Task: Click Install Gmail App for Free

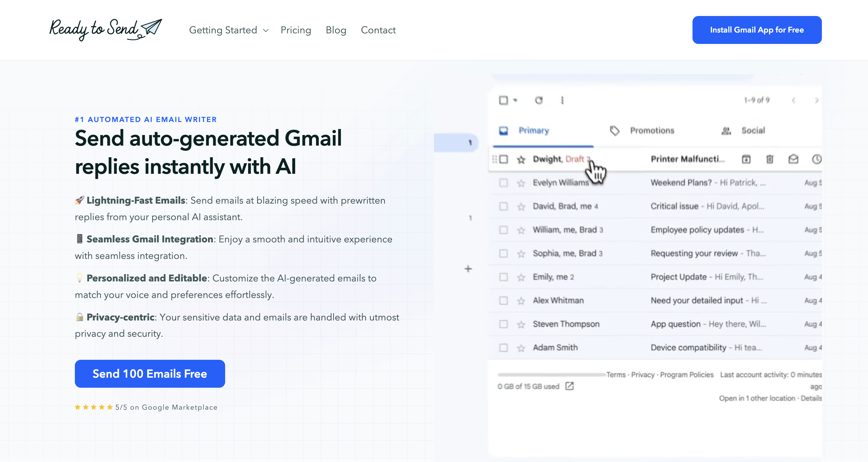Action: (x=757, y=30)
